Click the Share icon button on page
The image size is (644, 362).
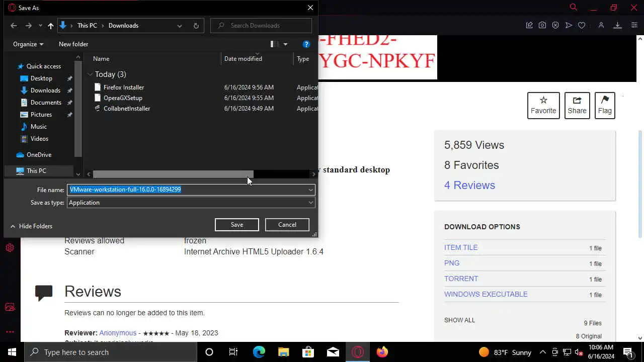577,106
